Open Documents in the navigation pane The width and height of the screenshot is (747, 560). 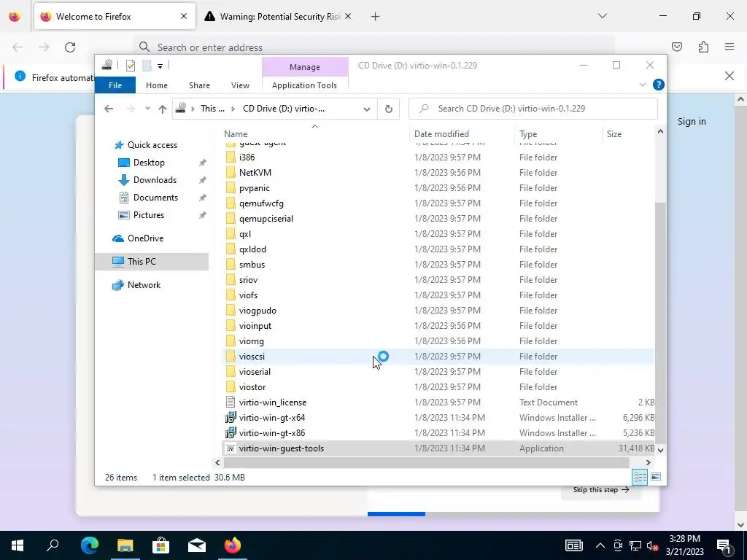[x=155, y=198]
